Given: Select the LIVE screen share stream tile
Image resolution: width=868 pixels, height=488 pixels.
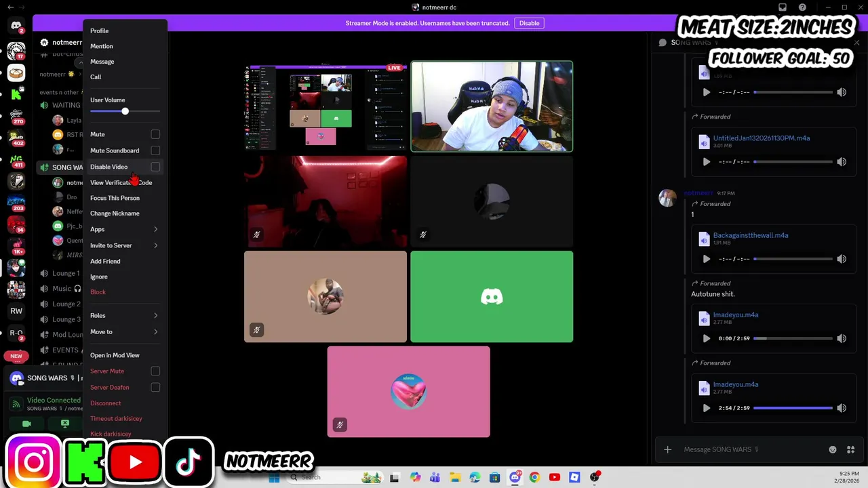Looking at the screenshot, I should pyautogui.click(x=325, y=106).
